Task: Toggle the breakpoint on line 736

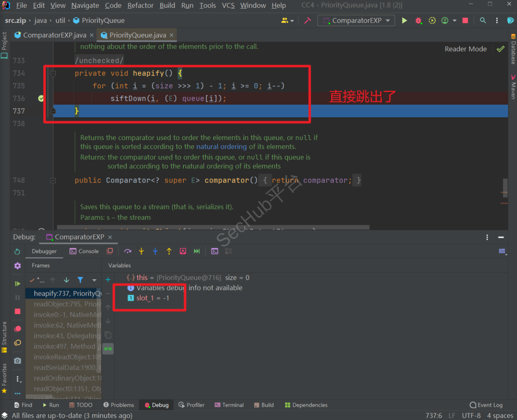Action: point(41,98)
